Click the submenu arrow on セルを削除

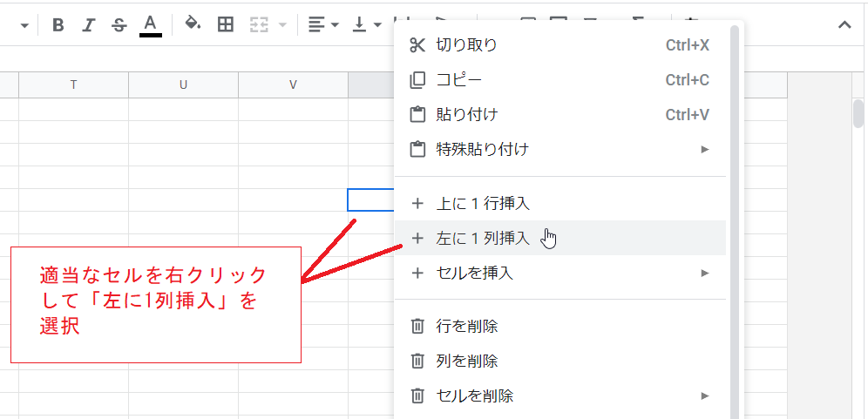pyautogui.click(x=705, y=395)
